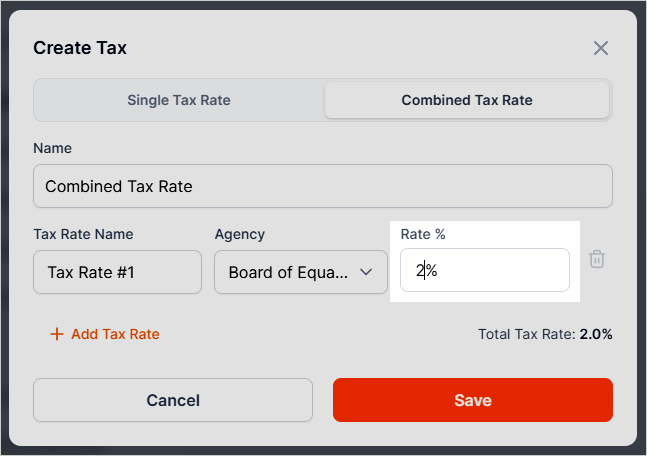Save the new tax
The image size is (647, 456).
(x=472, y=400)
